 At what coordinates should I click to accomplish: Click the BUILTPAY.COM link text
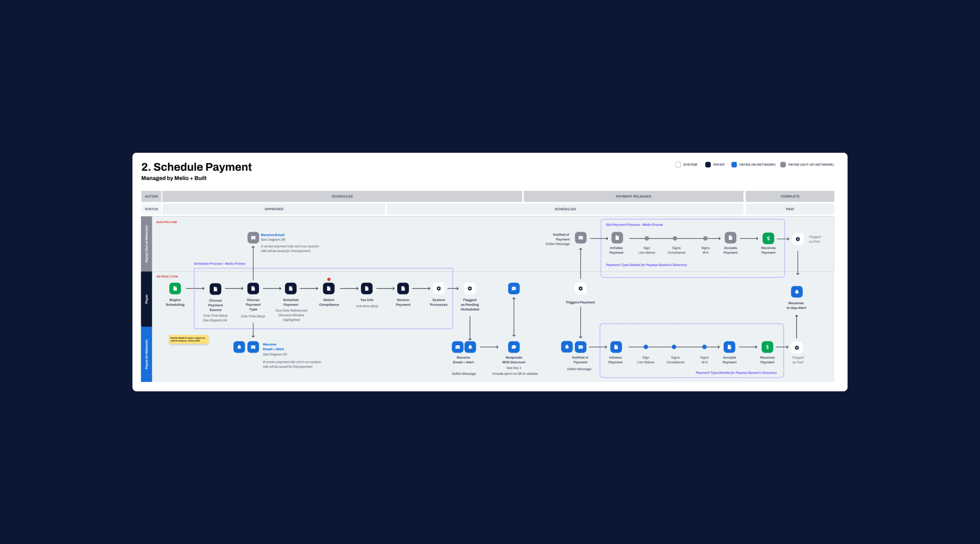[167, 222]
